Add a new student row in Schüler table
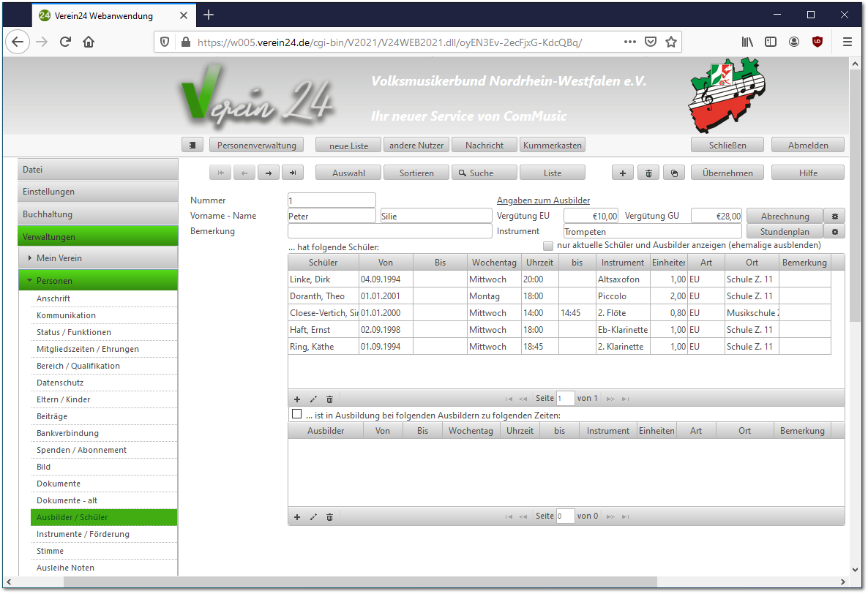 point(297,399)
